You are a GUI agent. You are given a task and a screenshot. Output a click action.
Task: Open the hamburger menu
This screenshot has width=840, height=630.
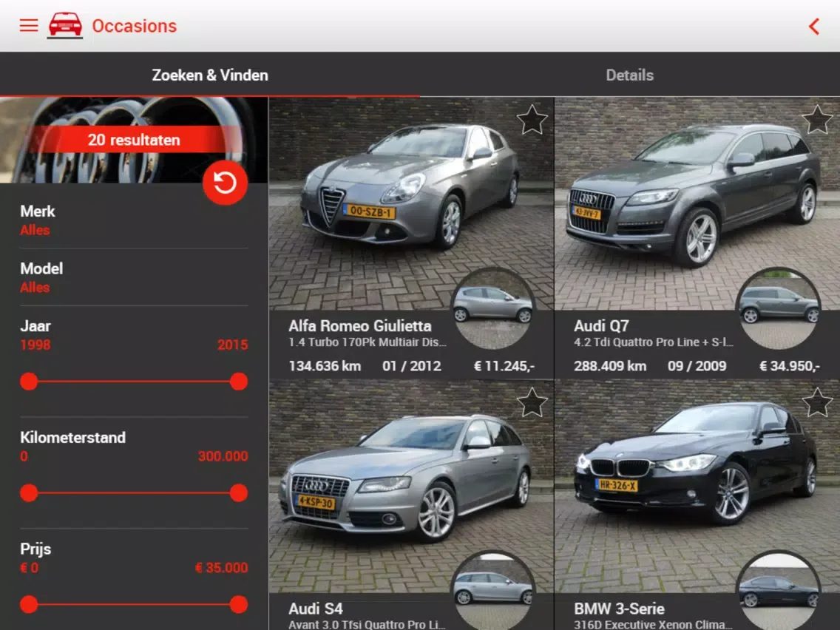pos(29,26)
